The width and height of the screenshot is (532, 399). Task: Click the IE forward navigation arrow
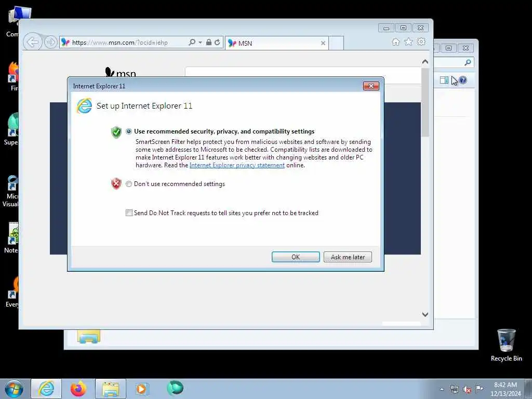click(x=50, y=43)
